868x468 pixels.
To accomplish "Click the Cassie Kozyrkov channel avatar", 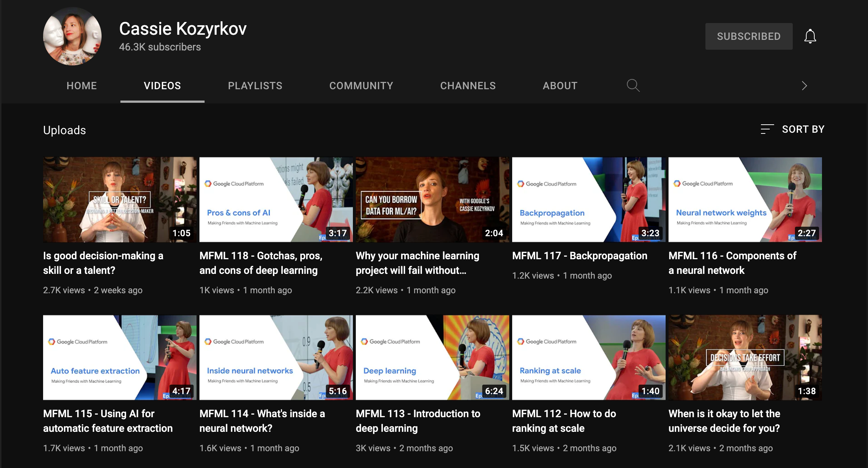I will click(72, 36).
